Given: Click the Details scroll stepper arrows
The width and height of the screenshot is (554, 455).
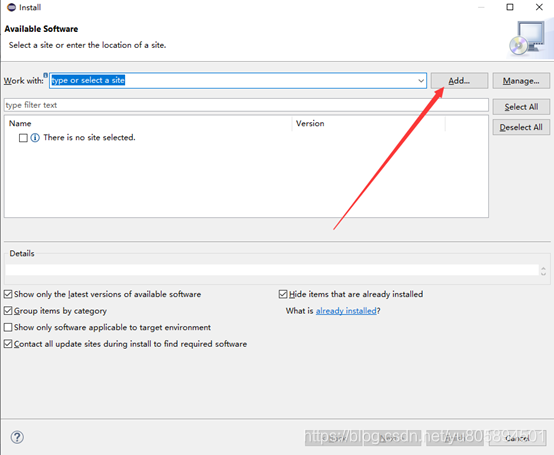Looking at the screenshot, I should pos(543,271).
